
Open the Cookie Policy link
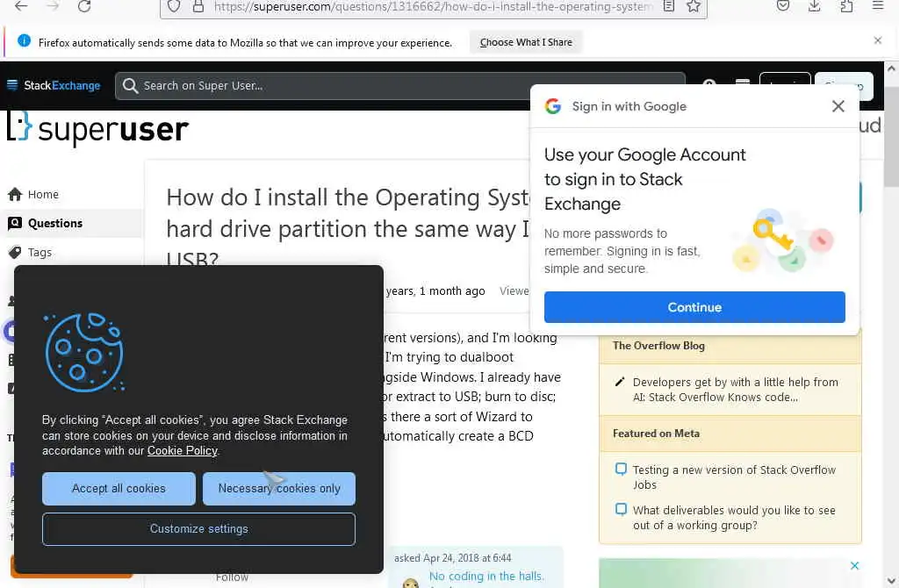183,450
